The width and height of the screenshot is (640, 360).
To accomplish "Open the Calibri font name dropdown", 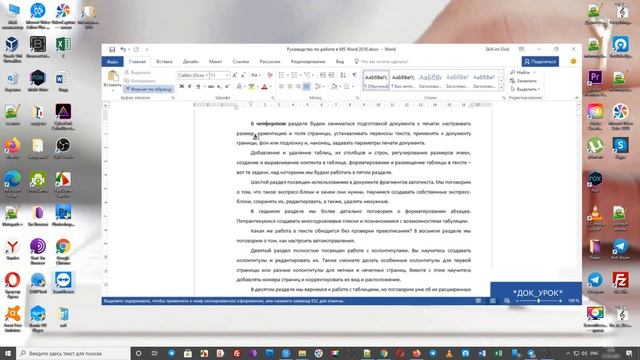I will pyautogui.click(x=206, y=75).
